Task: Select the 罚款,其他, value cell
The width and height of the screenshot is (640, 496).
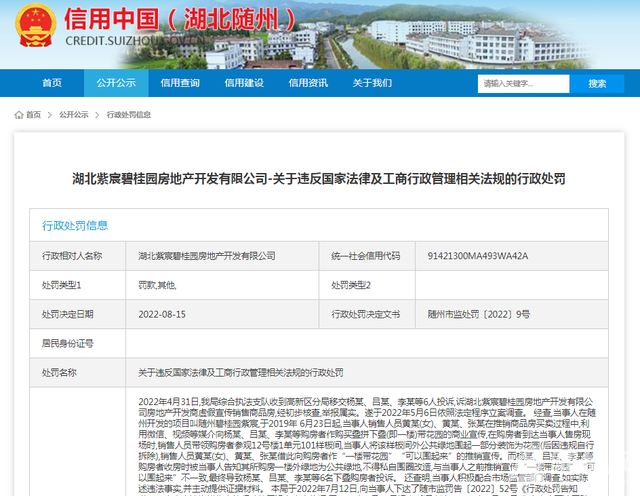Action: (x=222, y=285)
